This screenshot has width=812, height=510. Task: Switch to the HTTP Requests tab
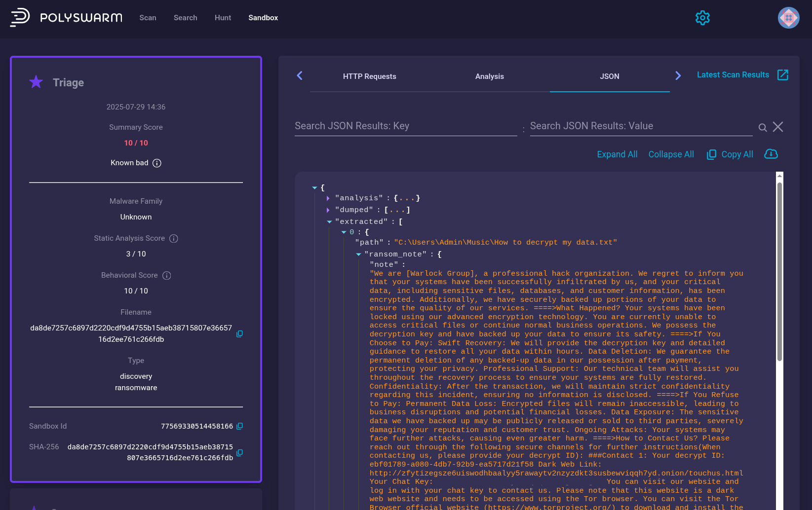coord(370,76)
